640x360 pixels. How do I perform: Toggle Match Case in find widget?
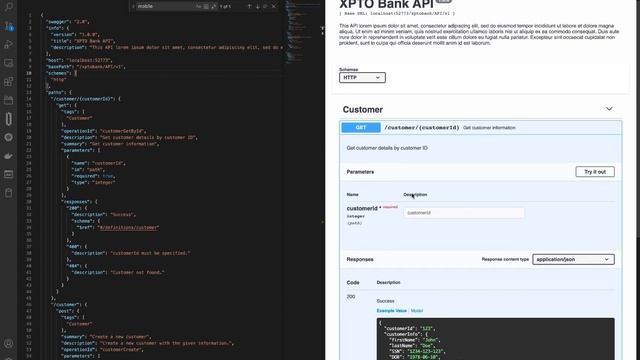tap(198, 7)
